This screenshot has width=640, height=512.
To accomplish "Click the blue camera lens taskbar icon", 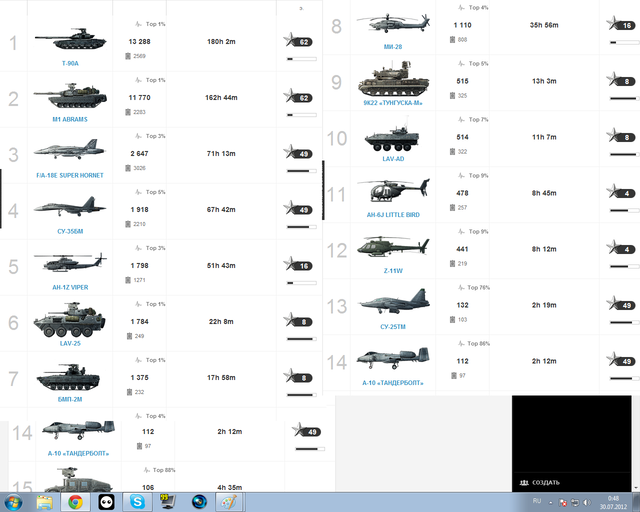I will coord(199,502).
